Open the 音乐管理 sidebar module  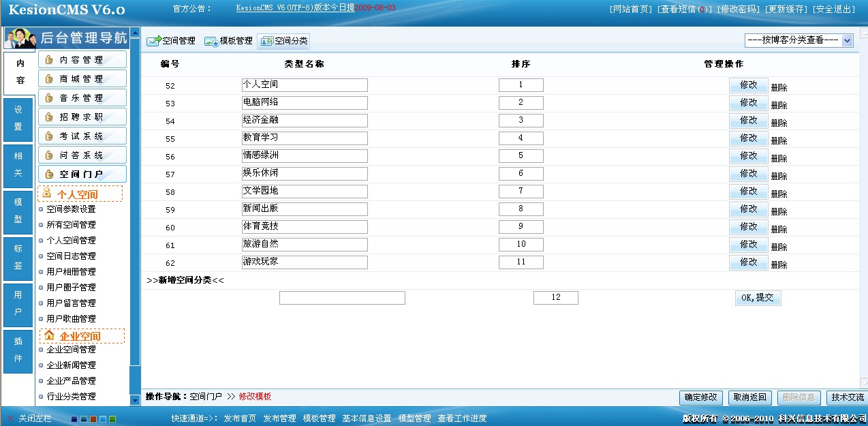pos(82,97)
